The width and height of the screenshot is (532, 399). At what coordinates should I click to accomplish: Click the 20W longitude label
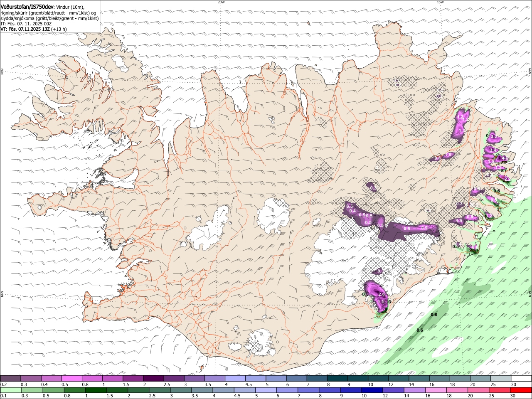(x=221, y=2)
